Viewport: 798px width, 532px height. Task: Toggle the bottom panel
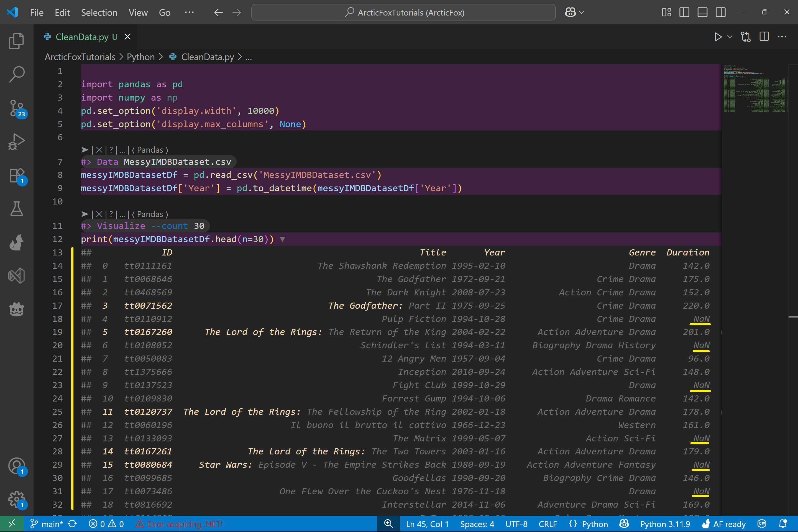click(702, 12)
